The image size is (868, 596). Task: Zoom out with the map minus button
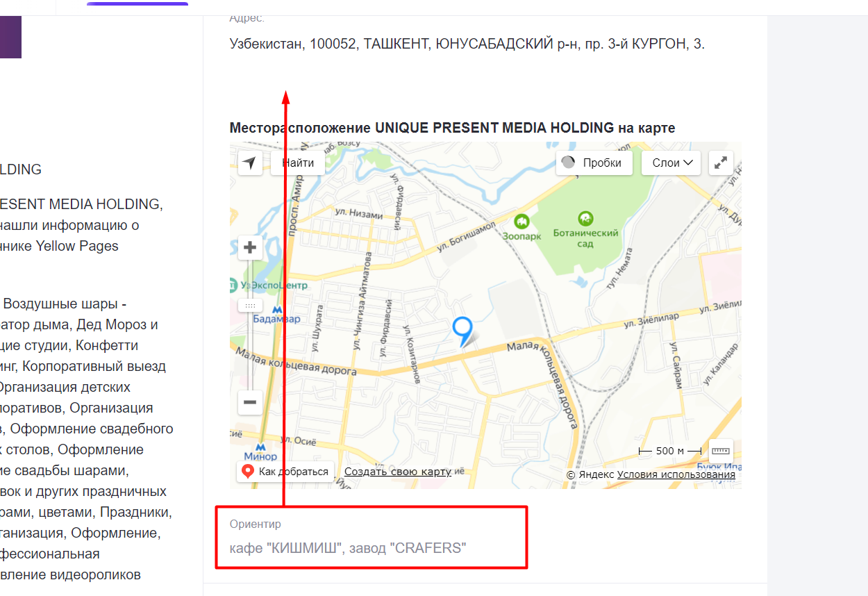point(250,402)
